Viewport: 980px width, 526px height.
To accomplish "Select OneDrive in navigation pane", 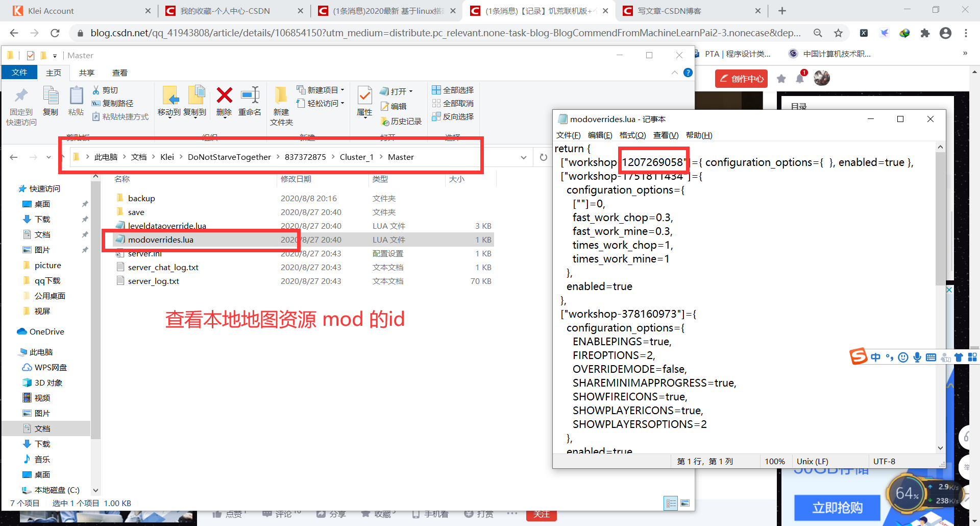I will click(41, 331).
